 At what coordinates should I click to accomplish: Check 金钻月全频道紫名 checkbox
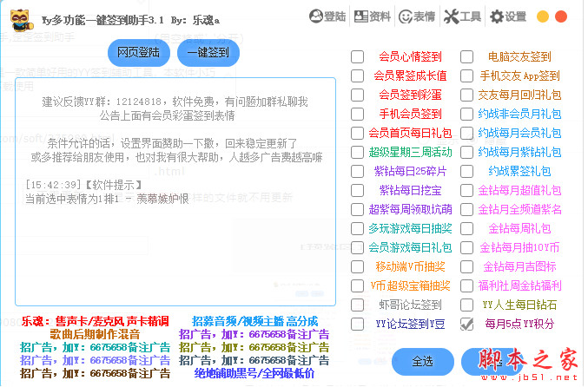467,209
